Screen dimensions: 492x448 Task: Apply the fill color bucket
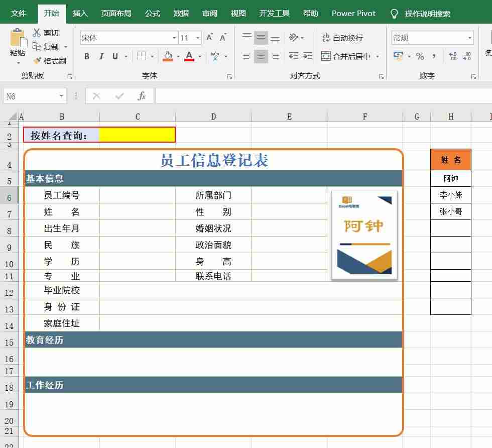coord(168,57)
